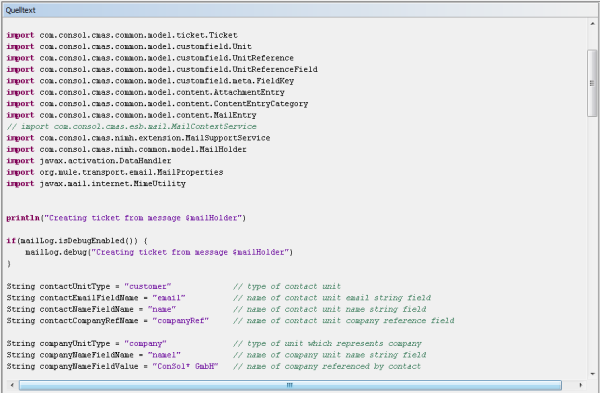The image size is (600, 393).
Task: Click the import line for ContentEntryCategory
Action: [x=157, y=104]
